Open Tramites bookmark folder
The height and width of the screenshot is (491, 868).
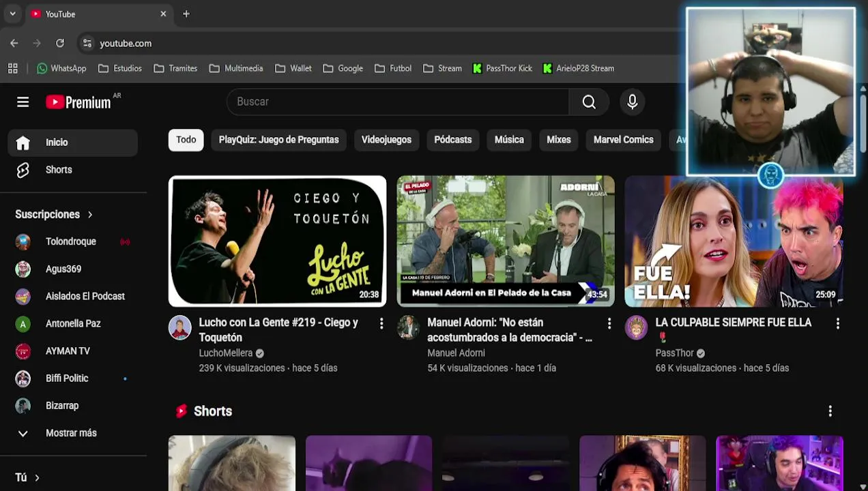(x=175, y=68)
